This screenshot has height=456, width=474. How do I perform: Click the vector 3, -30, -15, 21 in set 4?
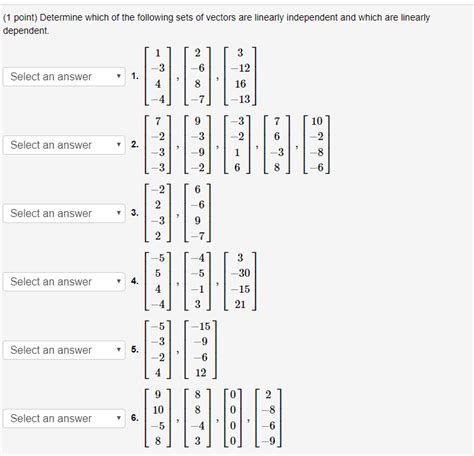click(240, 281)
